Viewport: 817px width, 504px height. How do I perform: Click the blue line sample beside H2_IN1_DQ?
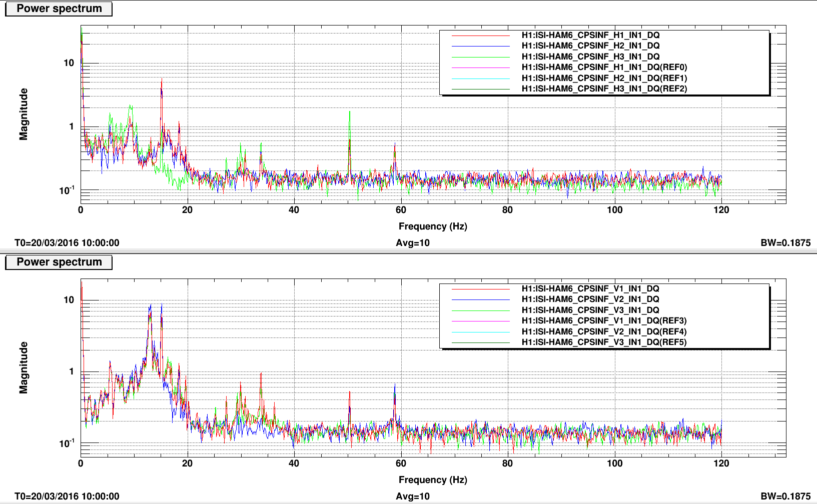pyautogui.click(x=480, y=46)
